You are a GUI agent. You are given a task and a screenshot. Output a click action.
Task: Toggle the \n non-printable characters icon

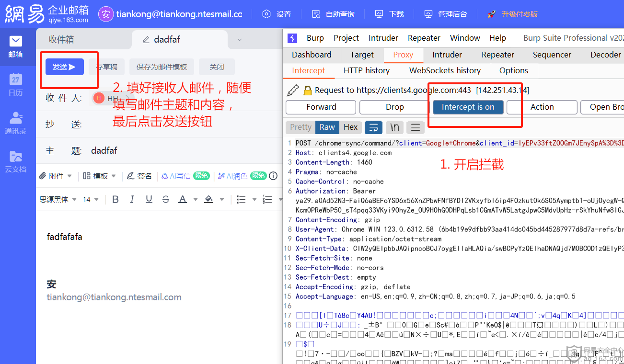394,127
